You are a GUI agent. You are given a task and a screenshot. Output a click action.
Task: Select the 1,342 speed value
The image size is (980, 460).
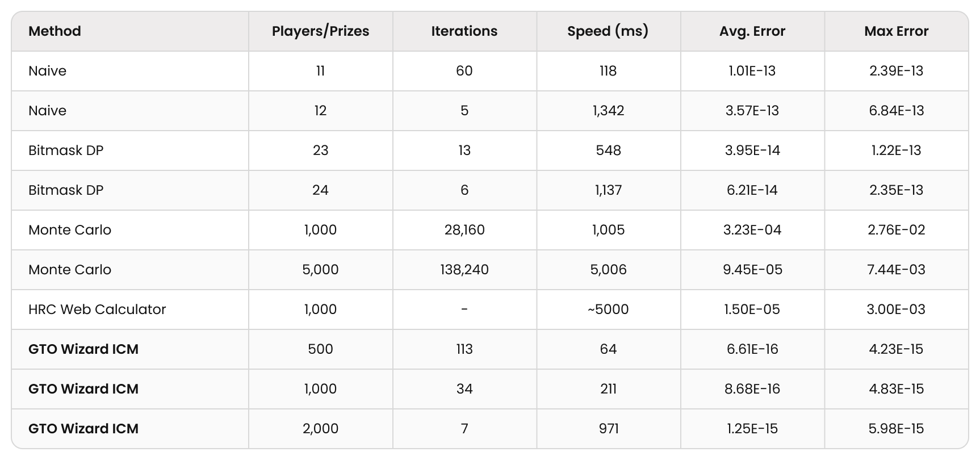click(608, 111)
